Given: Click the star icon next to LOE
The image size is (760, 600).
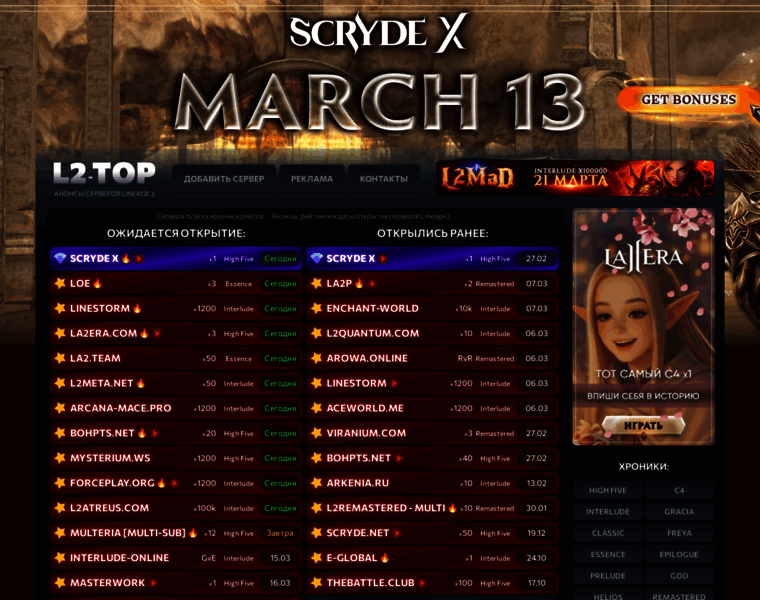Looking at the screenshot, I should click(60, 283).
